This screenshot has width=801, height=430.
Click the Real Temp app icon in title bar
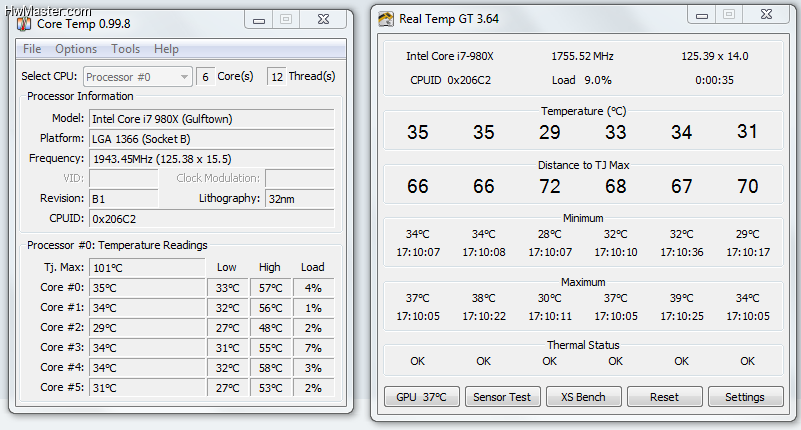(386, 19)
